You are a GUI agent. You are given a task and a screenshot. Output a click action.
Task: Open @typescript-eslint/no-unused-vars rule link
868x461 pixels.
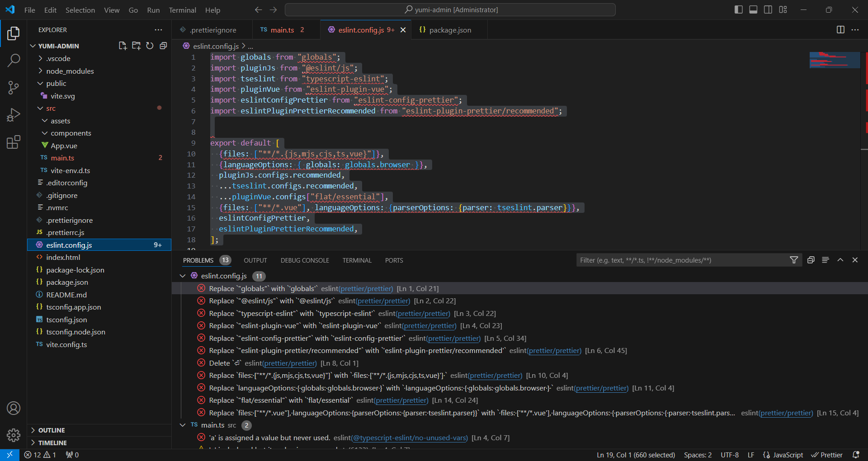409,437
